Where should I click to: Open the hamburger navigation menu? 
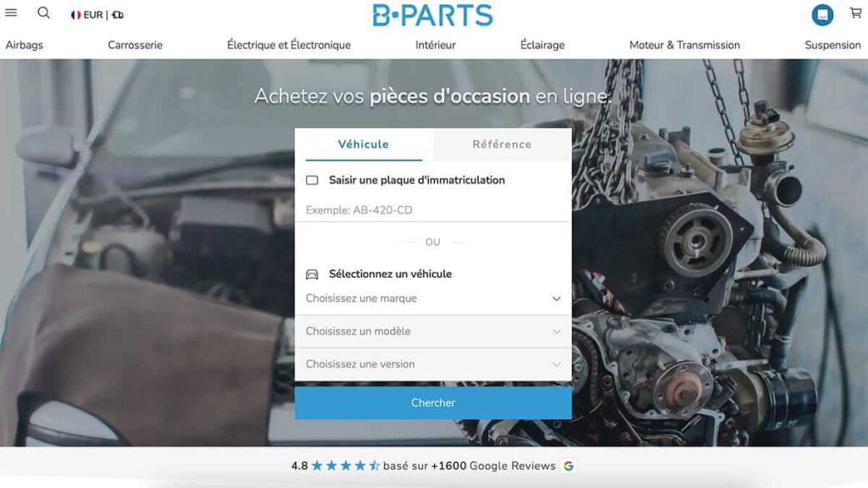tap(12, 13)
